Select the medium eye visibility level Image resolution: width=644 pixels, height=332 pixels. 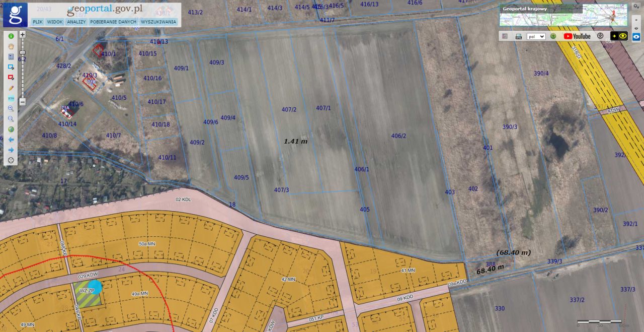coord(636,28)
